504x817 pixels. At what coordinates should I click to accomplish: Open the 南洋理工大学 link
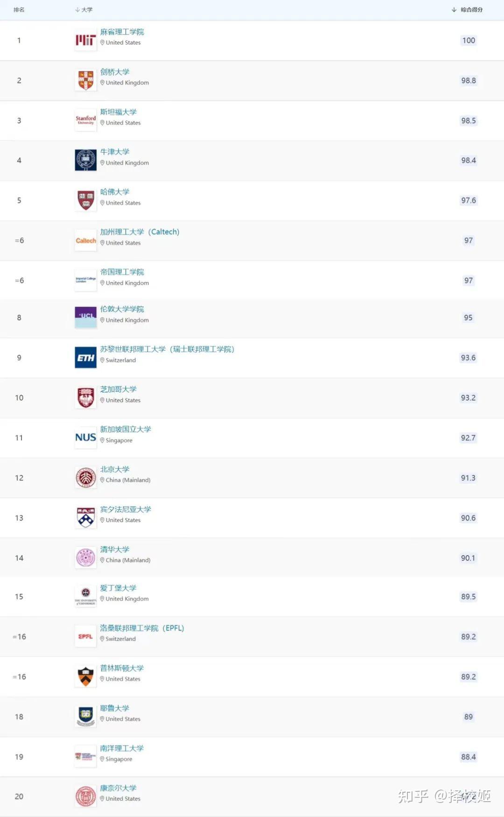[x=122, y=748]
